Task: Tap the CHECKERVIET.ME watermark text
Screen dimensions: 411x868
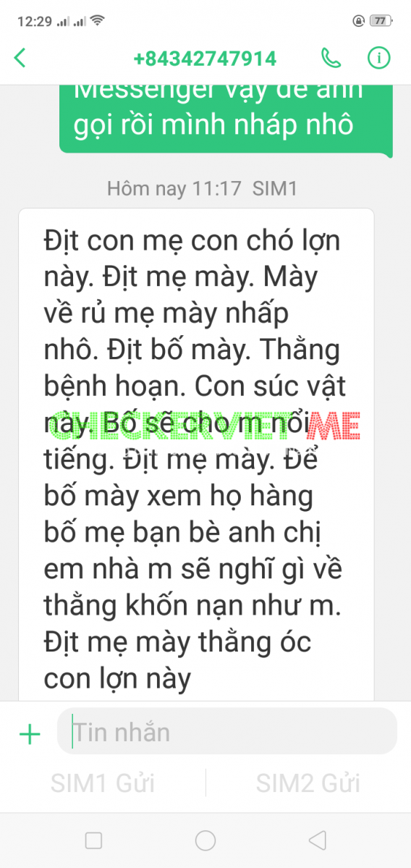Action: coord(205,426)
